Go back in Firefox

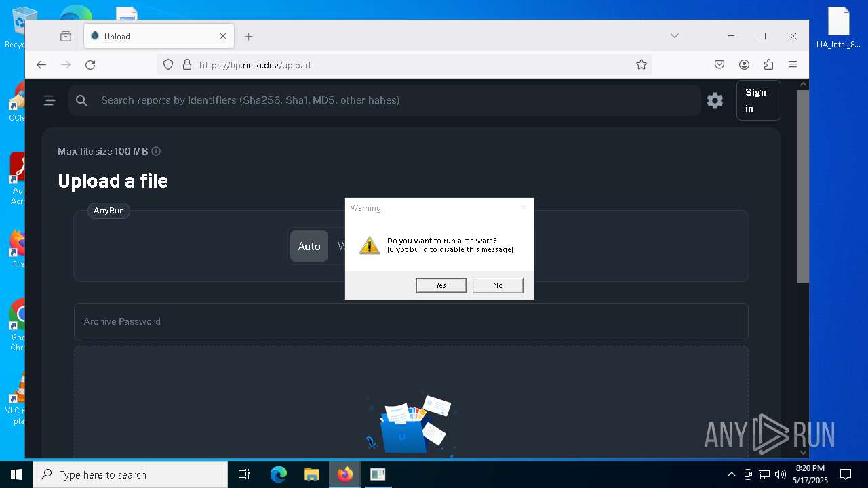(x=41, y=65)
